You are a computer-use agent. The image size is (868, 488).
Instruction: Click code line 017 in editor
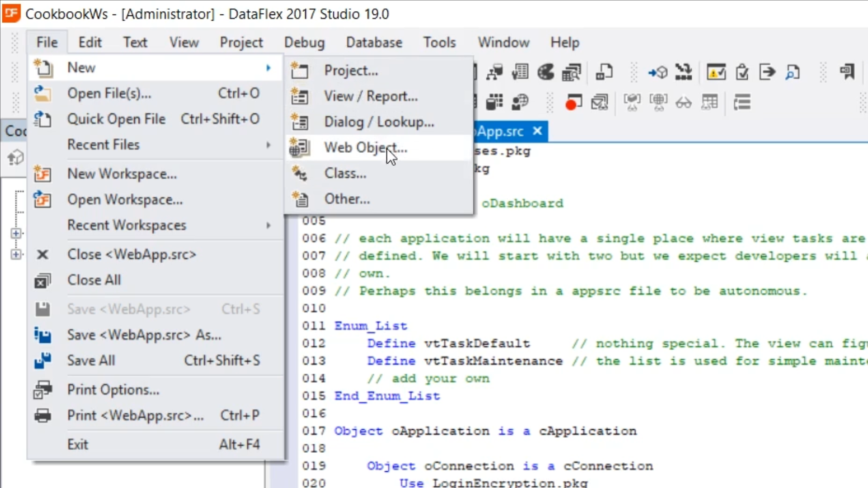click(x=485, y=431)
